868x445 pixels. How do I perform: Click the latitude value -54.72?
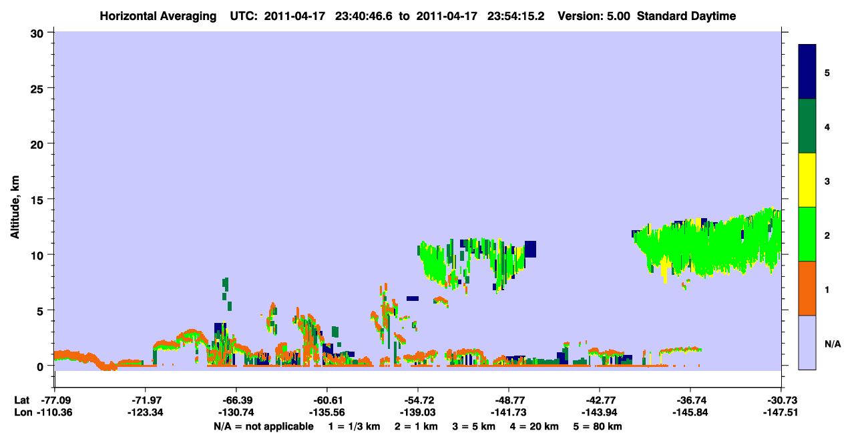click(417, 400)
